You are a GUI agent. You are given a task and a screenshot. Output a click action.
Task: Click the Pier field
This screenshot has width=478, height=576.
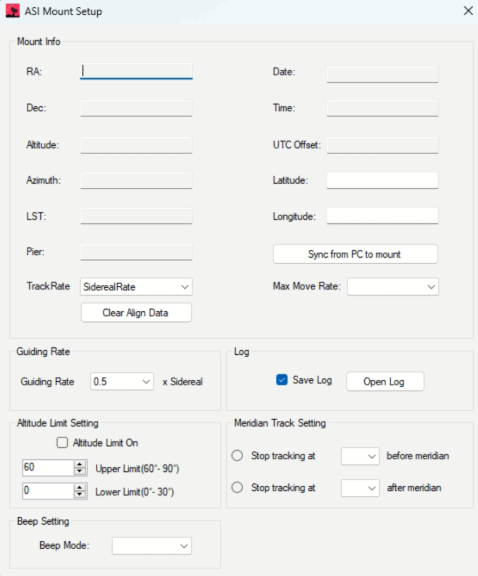(136, 252)
